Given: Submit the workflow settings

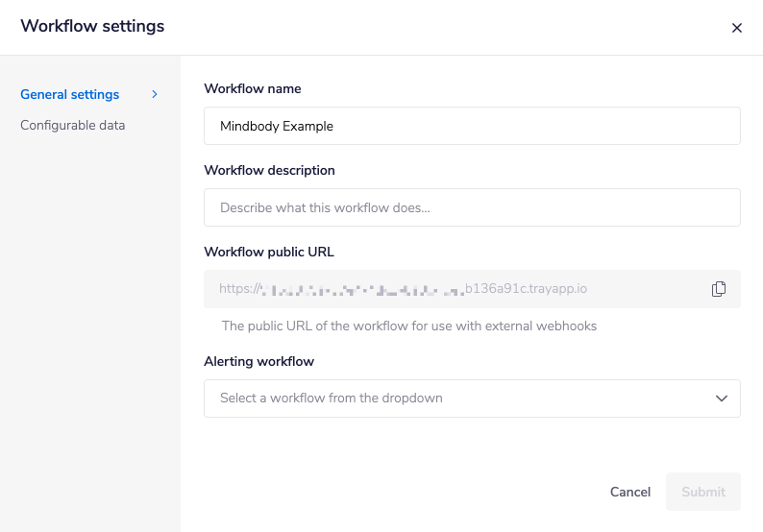Looking at the screenshot, I should point(703,492).
